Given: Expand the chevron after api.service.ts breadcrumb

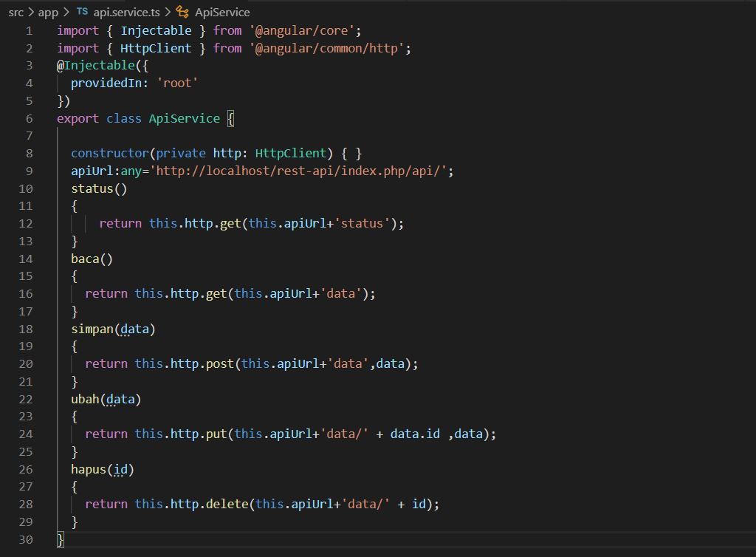Looking at the screenshot, I should pyautogui.click(x=168, y=12).
